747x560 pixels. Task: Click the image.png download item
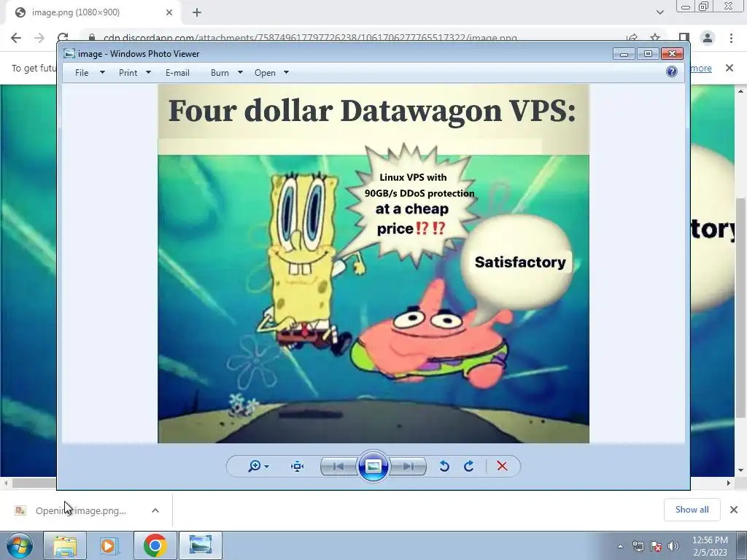pos(80,510)
